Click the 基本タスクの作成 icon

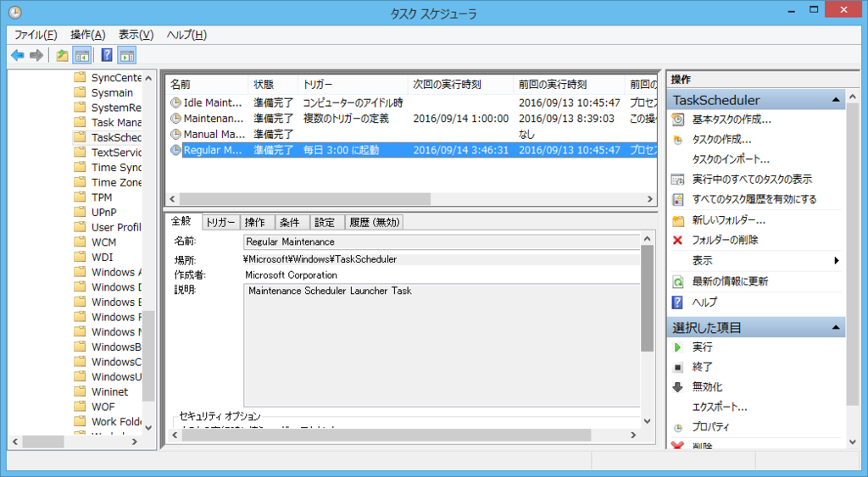click(677, 119)
